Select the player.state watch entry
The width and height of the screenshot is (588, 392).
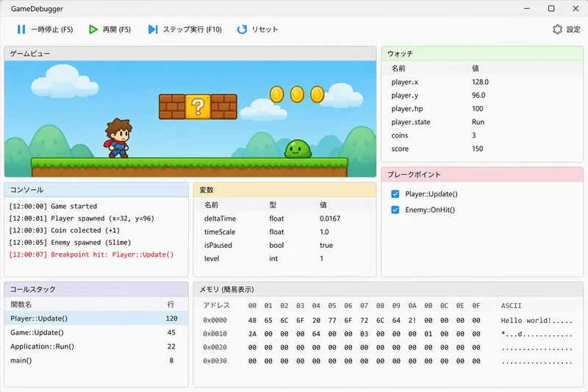[482, 122]
